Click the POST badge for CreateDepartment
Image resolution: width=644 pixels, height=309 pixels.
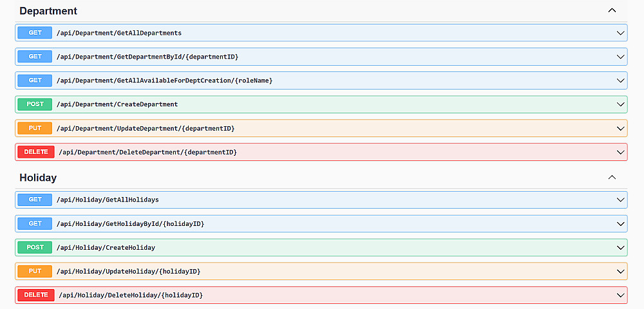(35, 104)
